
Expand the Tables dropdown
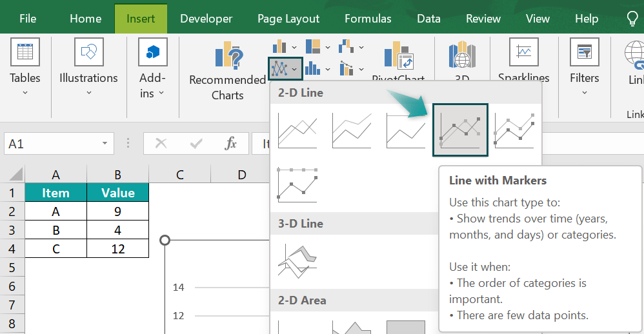[25, 93]
